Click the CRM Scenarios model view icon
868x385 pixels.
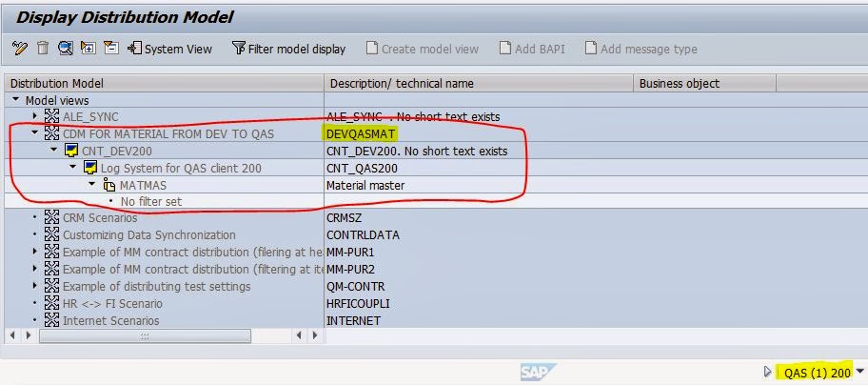coord(51,217)
